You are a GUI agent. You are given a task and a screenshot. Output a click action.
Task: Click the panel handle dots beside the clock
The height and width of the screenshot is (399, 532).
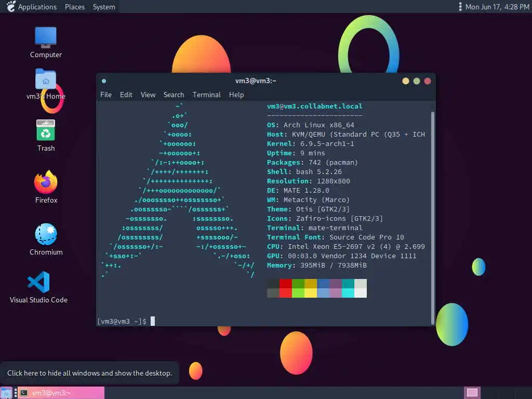pyautogui.click(x=460, y=7)
